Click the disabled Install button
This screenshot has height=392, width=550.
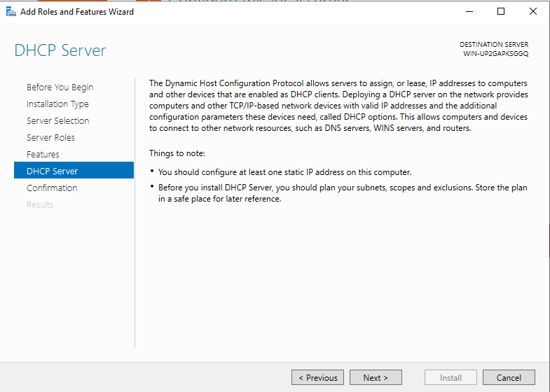click(x=451, y=377)
